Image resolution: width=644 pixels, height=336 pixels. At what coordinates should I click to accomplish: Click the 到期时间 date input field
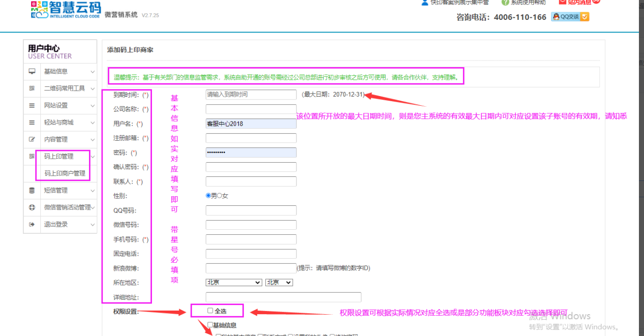click(251, 95)
